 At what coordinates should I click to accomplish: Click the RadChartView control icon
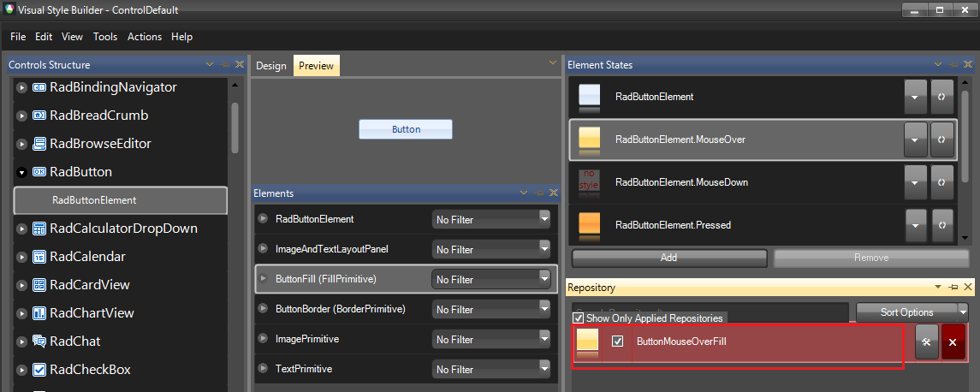39,313
